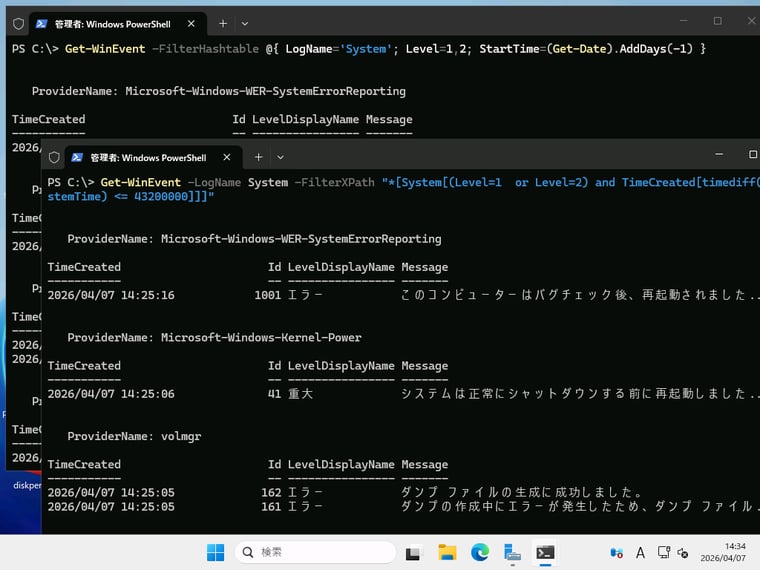Click the 'System' string in the back window's command
This screenshot has height=570, width=760.
tap(366, 49)
